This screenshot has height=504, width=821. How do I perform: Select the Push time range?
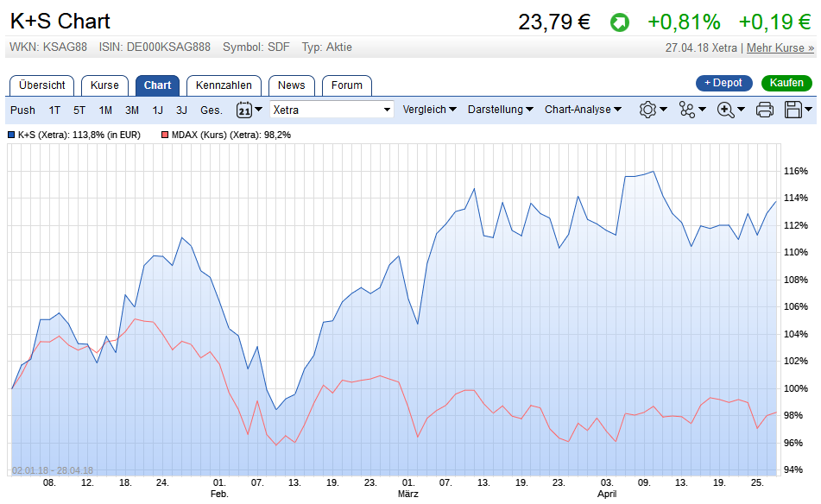pos(22,110)
